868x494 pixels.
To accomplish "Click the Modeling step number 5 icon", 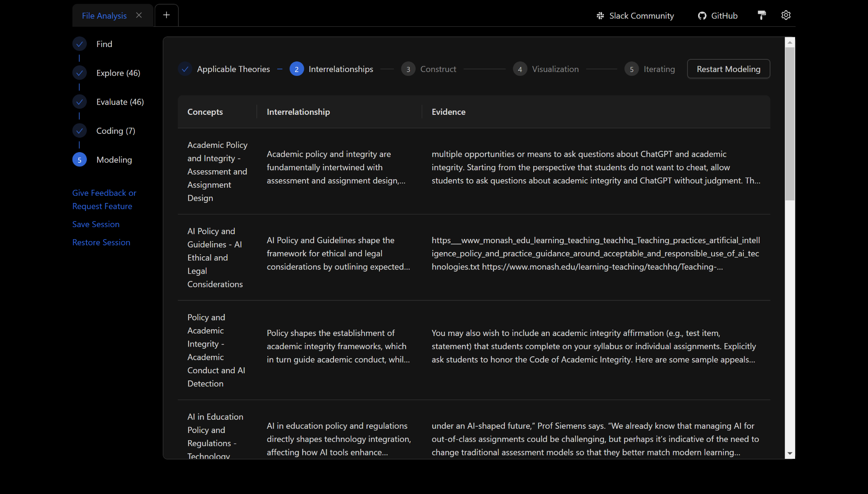I will [x=79, y=160].
